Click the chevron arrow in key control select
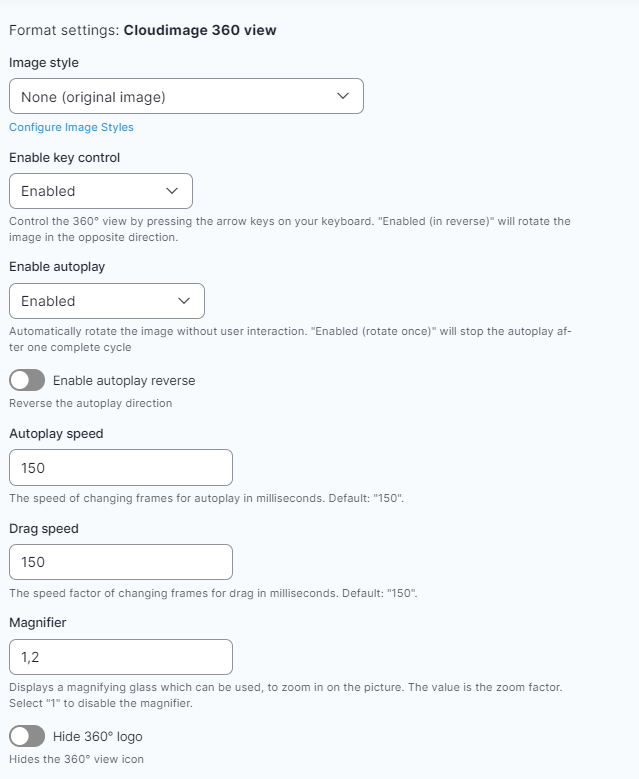 tap(172, 191)
